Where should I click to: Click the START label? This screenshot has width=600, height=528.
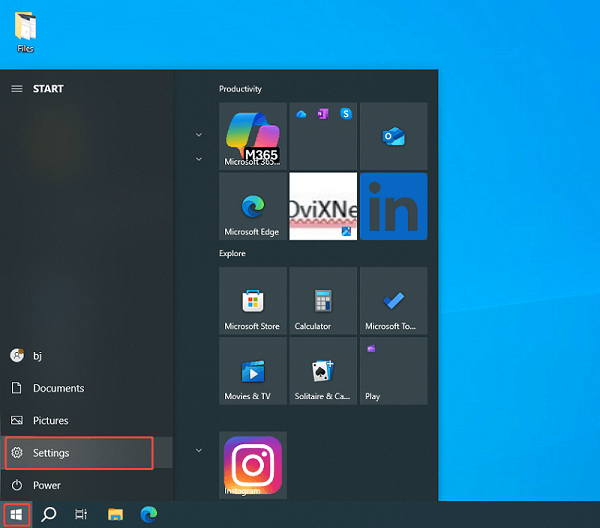click(x=48, y=89)
